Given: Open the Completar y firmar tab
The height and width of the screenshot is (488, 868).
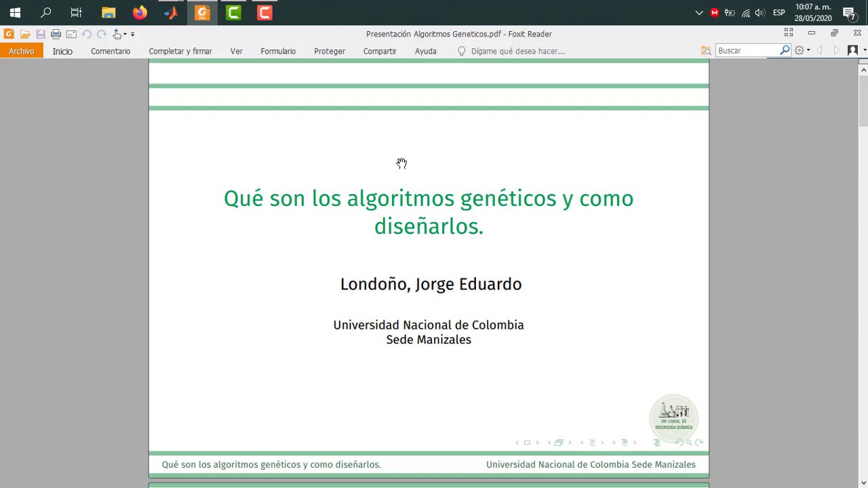Looking at the screenshot, I should click(180, 51).
